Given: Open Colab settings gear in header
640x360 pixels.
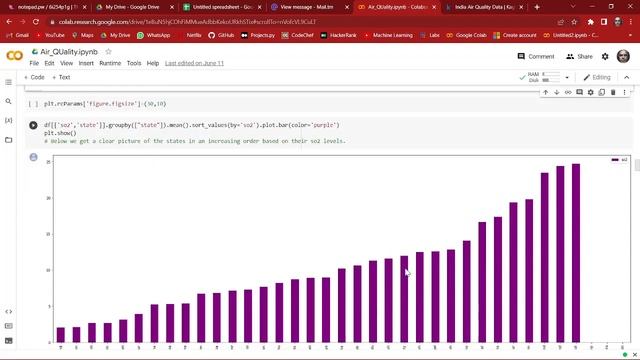Looking at the screenshot, I should (605, 57).
